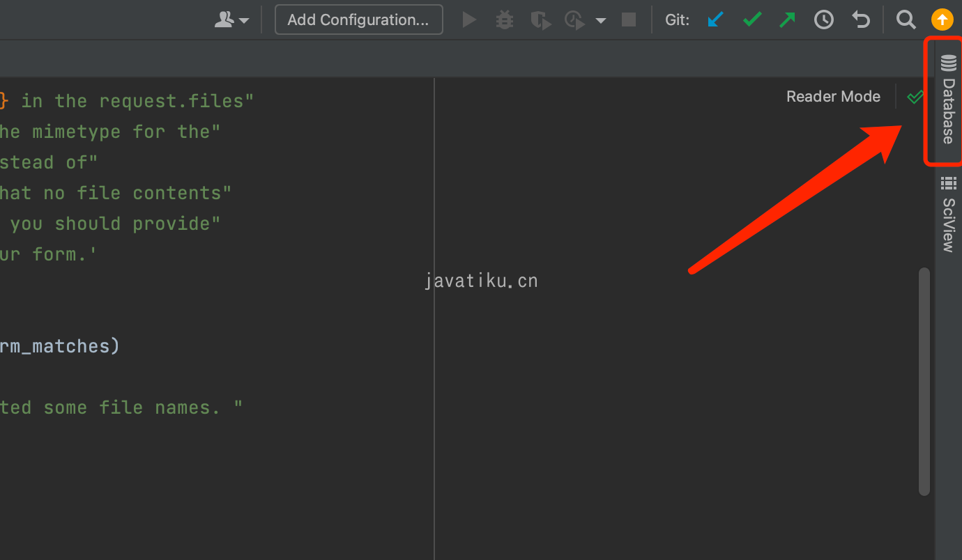
Task: Open the Database tool window tab
Action: click(x=947, y=100)
